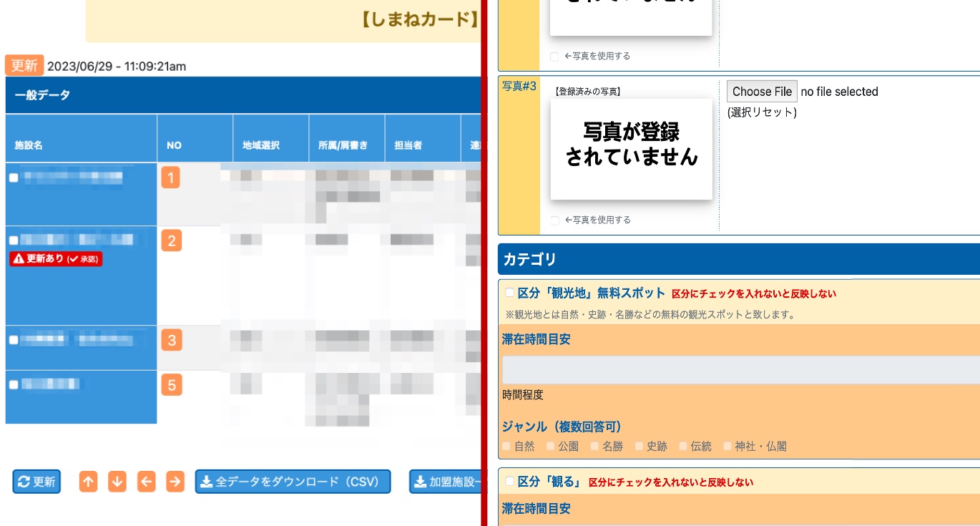Click the orange right arrow icon
This screenshot has height=526, width=980.
pyautogui.click(x=175, y=482)
